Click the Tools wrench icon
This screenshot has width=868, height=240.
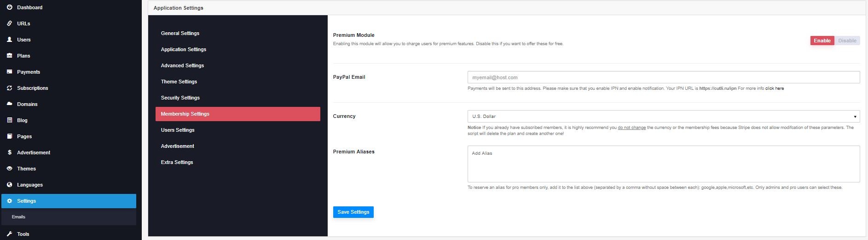pos(10,234)
